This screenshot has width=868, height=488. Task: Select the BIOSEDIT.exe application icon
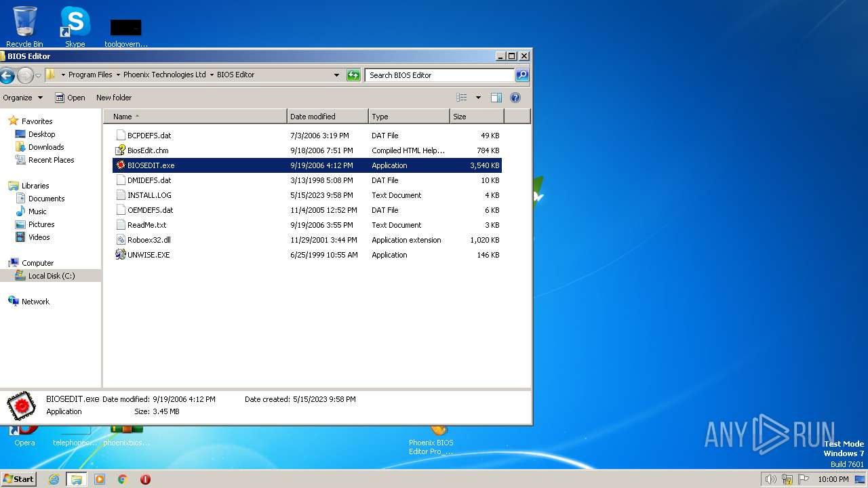click(121, 165)
